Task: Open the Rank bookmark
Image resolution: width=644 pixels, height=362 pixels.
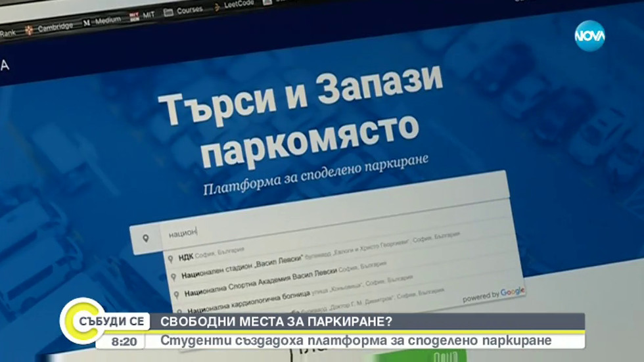Action: tap(7, 34)
